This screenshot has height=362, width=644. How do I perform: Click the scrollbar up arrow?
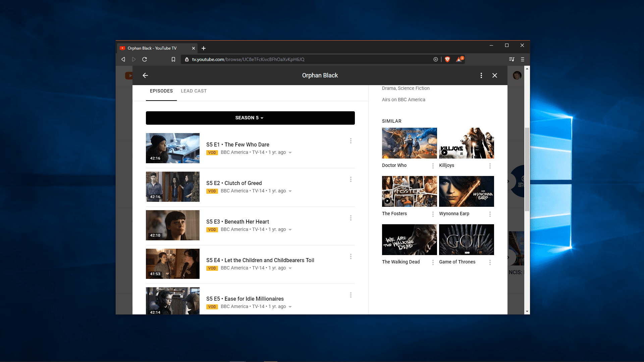[527, 68]
